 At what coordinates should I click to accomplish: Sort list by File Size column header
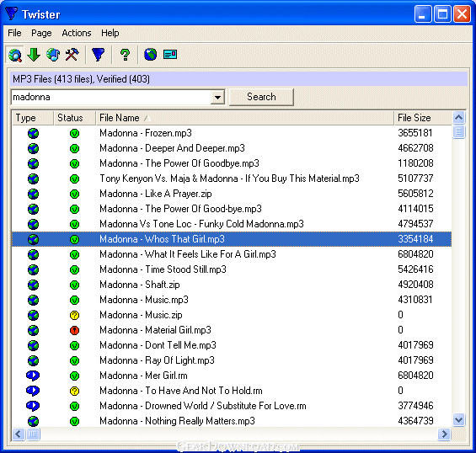click(x=423, y=118)
